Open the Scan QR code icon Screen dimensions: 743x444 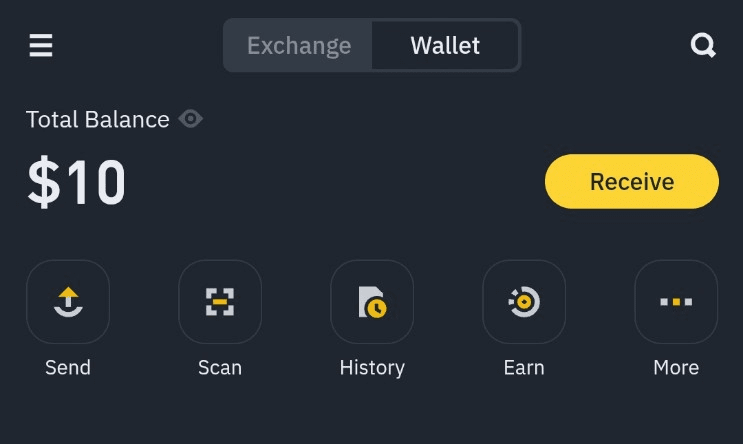pos(220,302)
